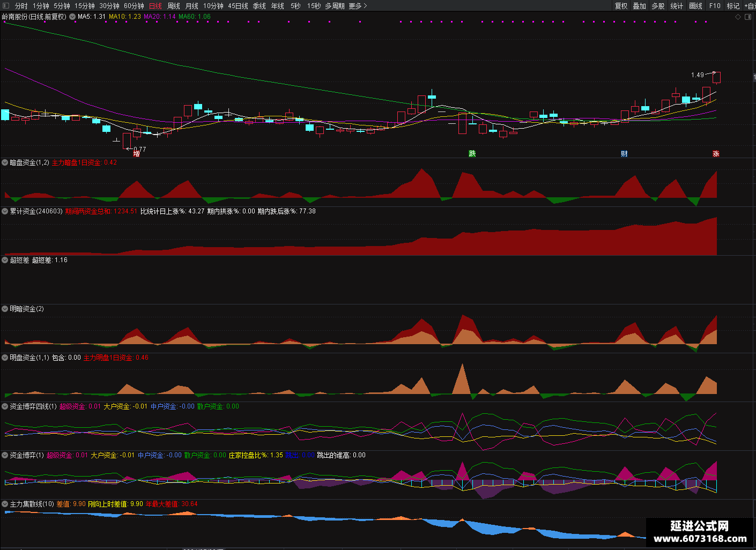Toggle the right side panel icon
Viewport: 756px width, 550px height.
coord(748,17)
